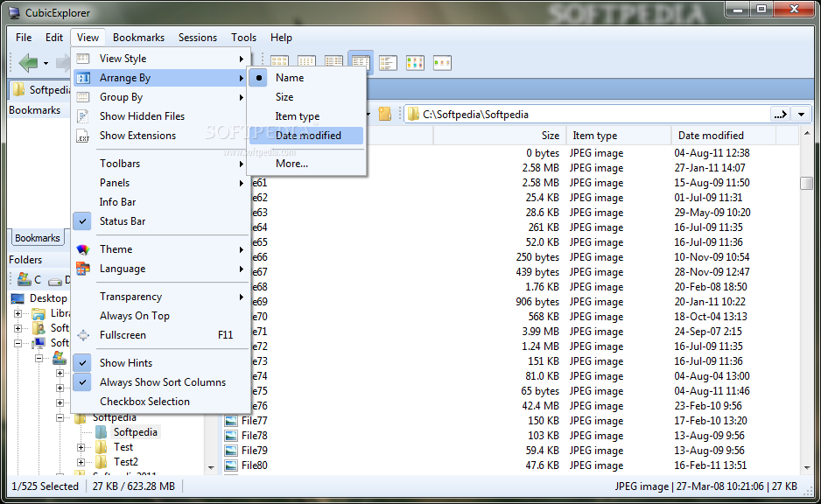
Task: Collapse the system drive tree node
Action: (39, 359)
